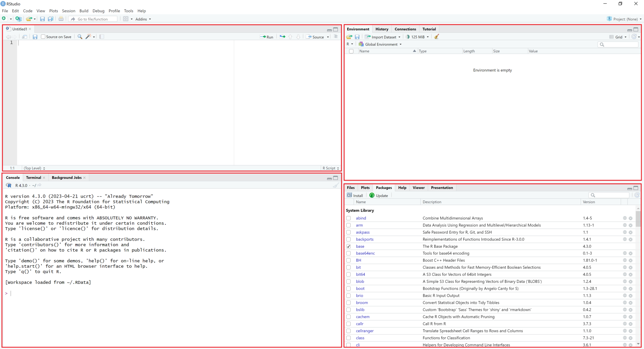Open the boot package documentation link
The height and width of the screenshot is (349, 644).
(624, 288)
